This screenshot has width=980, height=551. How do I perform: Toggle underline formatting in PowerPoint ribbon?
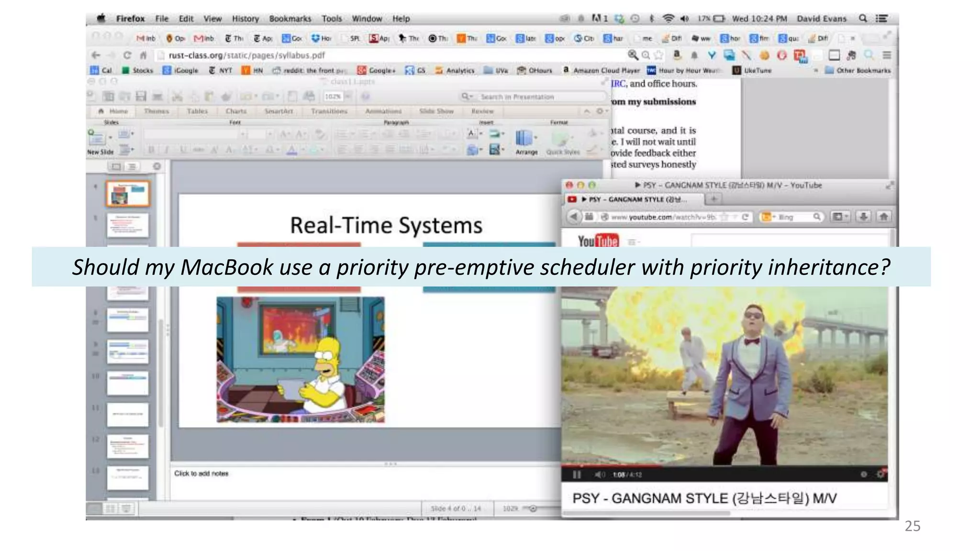point(182,150)
